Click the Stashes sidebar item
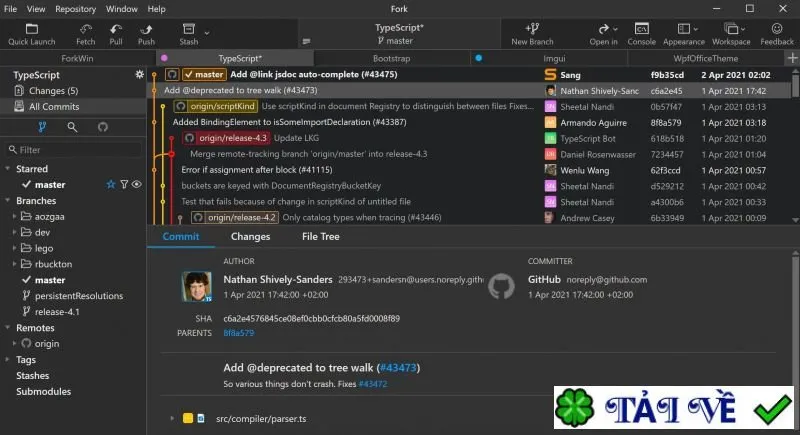The width and height of the screenshot is (800, 435). click(33, 375)
